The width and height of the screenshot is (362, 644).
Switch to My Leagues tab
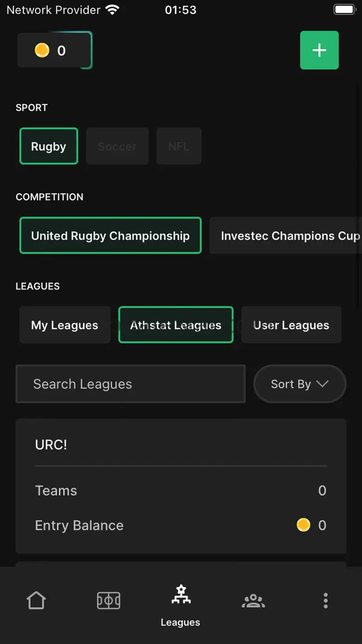[x=65, y=325]
